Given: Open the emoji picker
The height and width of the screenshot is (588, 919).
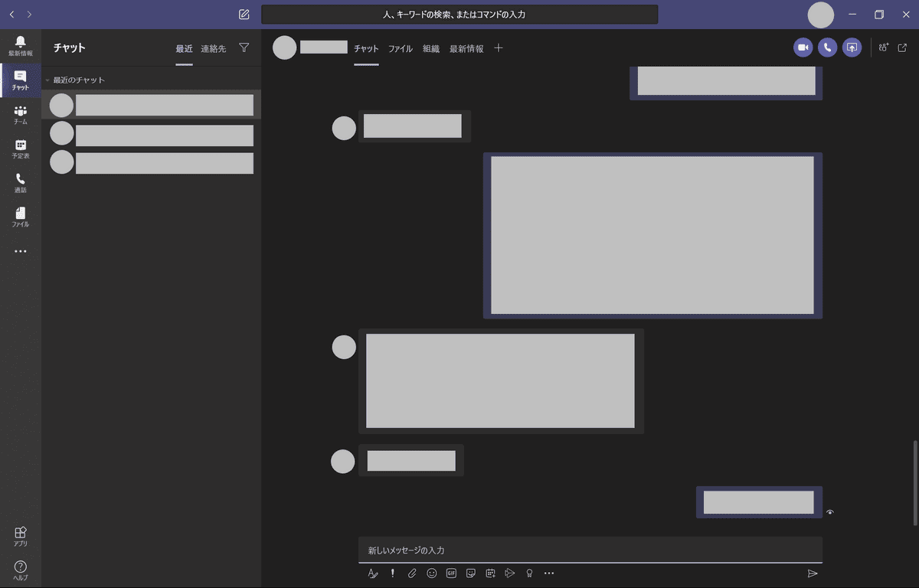Looking at the screenshot, I should pos(432,573).
